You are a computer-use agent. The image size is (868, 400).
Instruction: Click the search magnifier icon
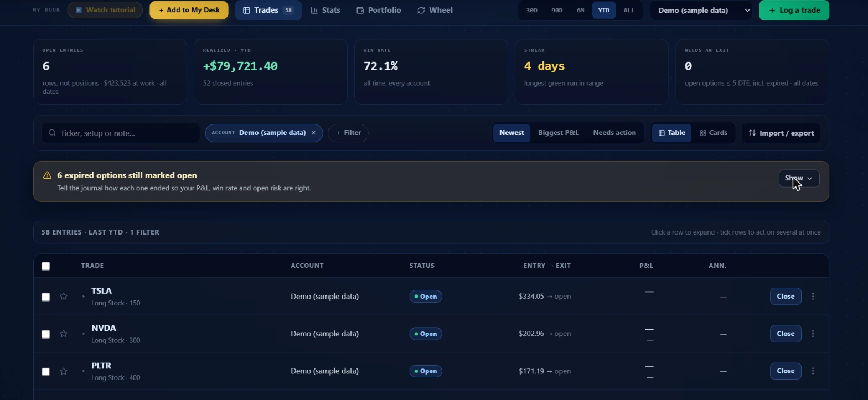pos(52,133)
